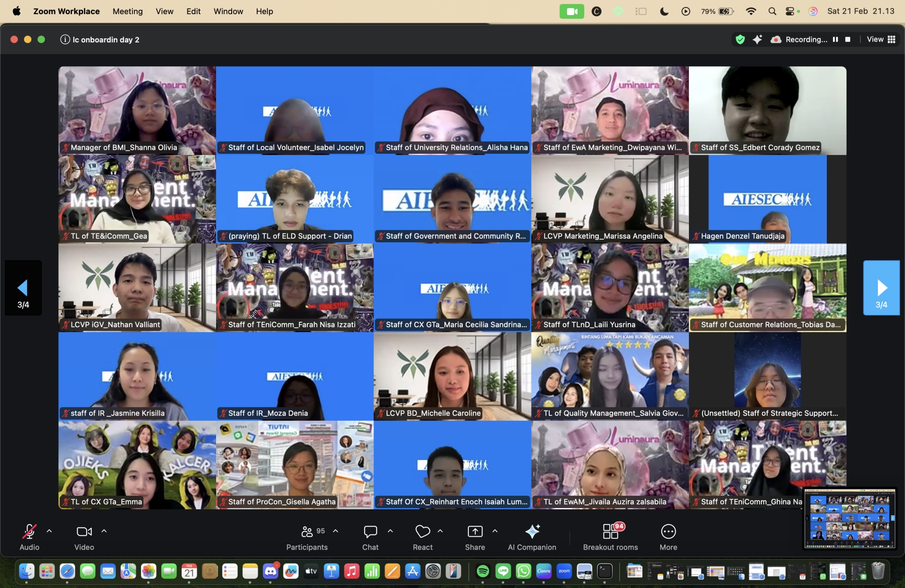Pause the recording
This screenshot has width=905, height=588.
tap(835, 39)
